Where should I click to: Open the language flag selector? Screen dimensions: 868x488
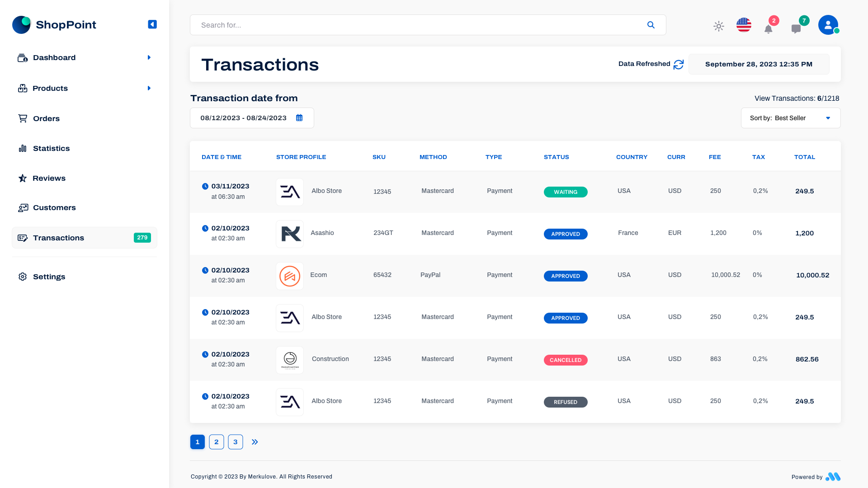pyautogui.click(x=744, y=25)
